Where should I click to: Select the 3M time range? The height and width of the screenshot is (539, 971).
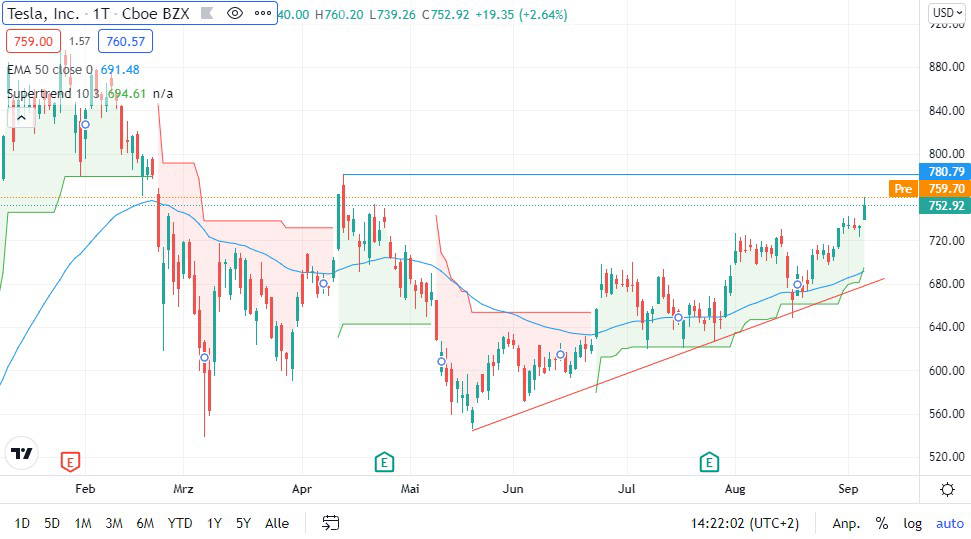(x=113, y=524)
